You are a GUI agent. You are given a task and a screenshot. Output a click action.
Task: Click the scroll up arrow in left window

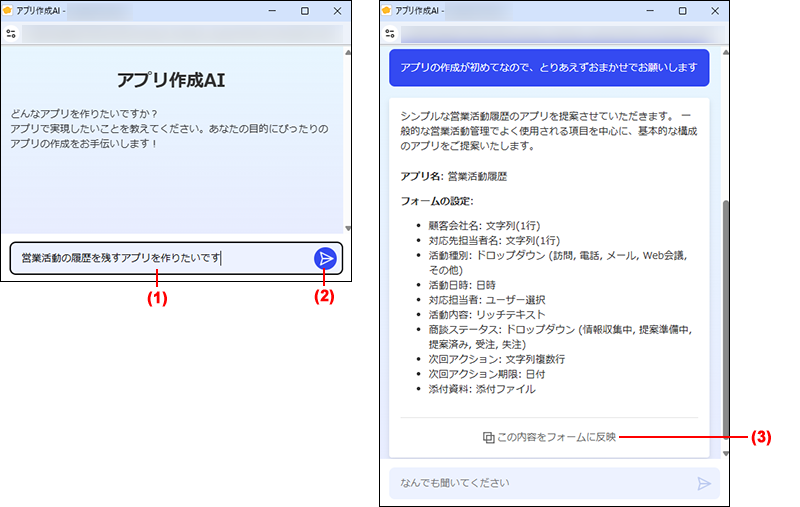click(348, 53)
